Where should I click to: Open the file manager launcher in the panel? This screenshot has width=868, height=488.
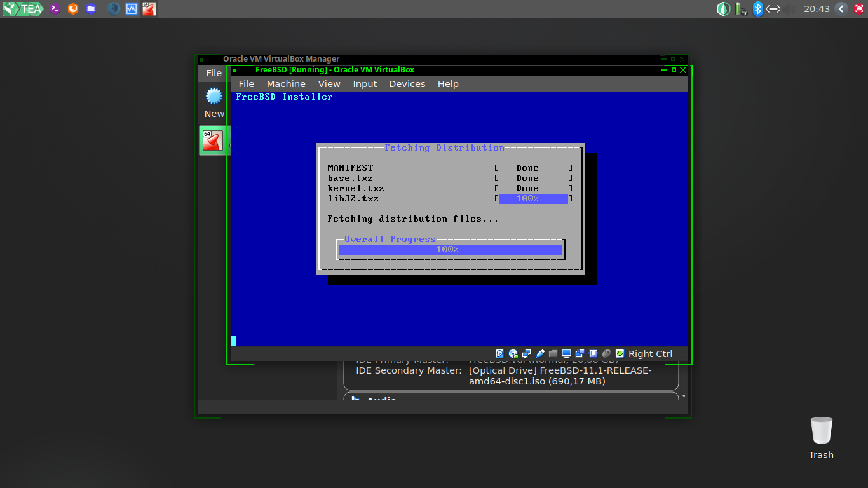click(91, 9)
